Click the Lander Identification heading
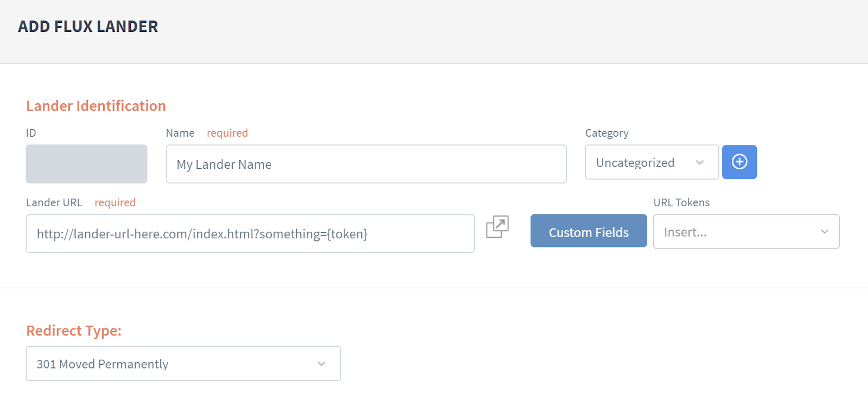The height and width of the screenshot is (400, 868). [x=96, y=106]
